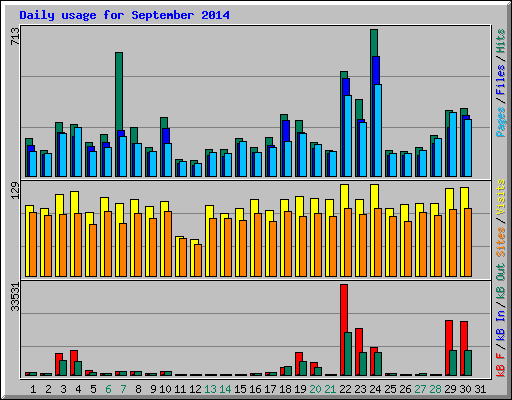Screen dimensions: 512x400
Task: Click day 3 on the x-axis
Action: click(x=63, y=389)
